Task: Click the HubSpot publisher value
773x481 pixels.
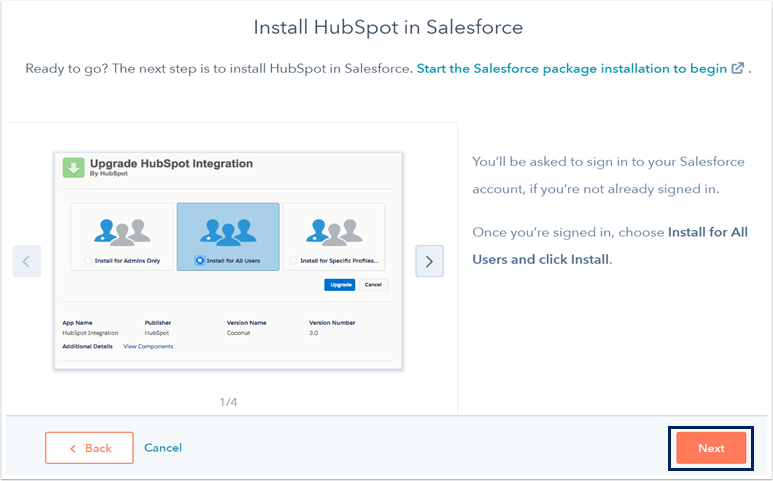Action: tap(157, 333)
